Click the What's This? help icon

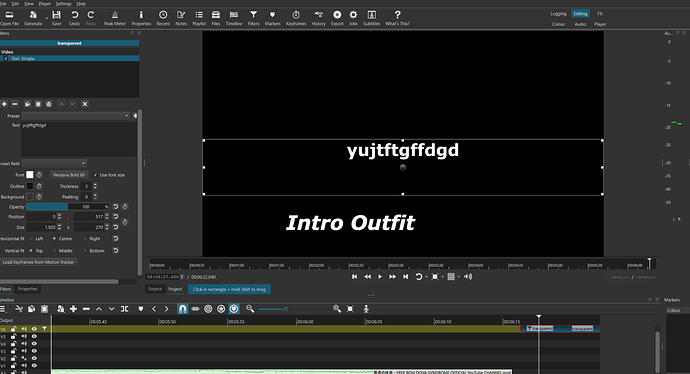coord(397,18)
